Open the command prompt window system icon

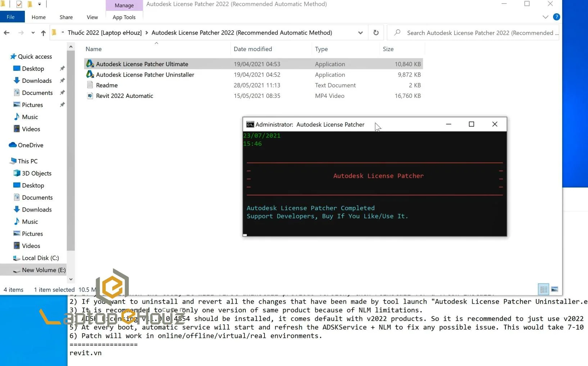250,125
